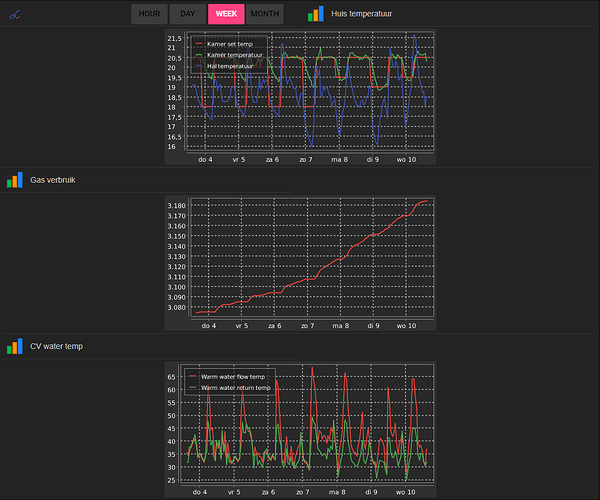Select the DAY time range
The image size is (600, 500).
187,14
